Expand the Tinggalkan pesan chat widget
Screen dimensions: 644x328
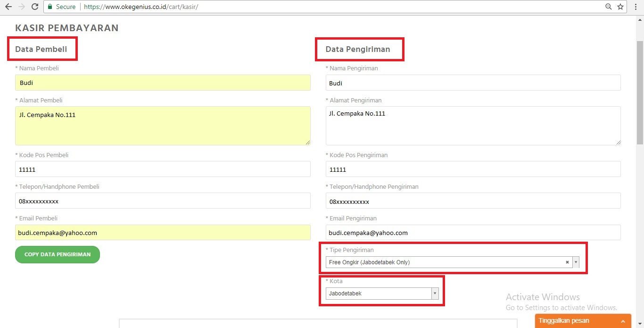click(x=583, y=321)
